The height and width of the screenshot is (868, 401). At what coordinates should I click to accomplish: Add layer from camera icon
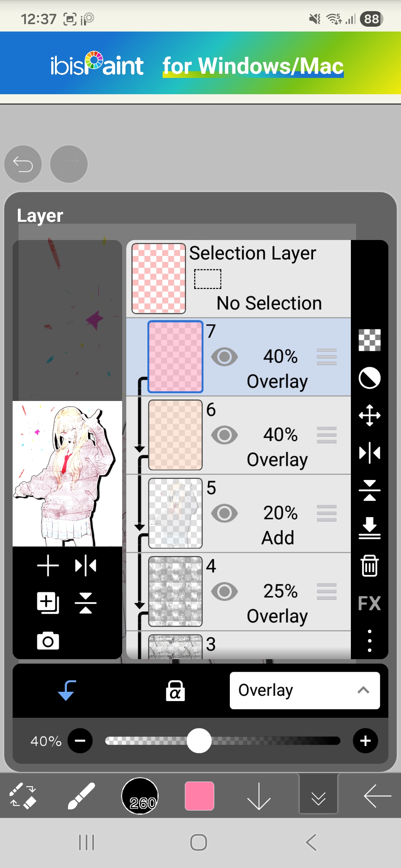point(48,641)
